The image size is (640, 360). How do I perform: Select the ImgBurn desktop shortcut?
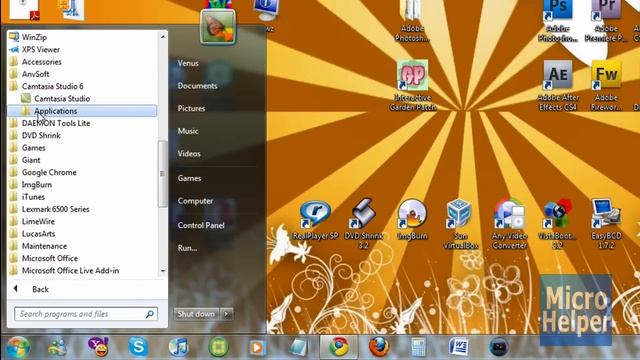pos(412,219)
